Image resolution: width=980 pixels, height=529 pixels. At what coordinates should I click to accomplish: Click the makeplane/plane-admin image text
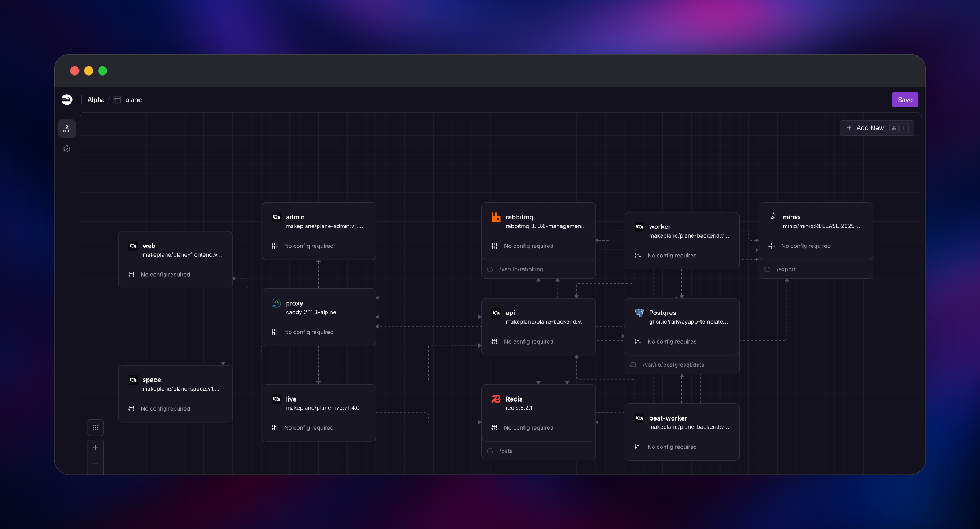pyautogui.click(x=324, y=226)
